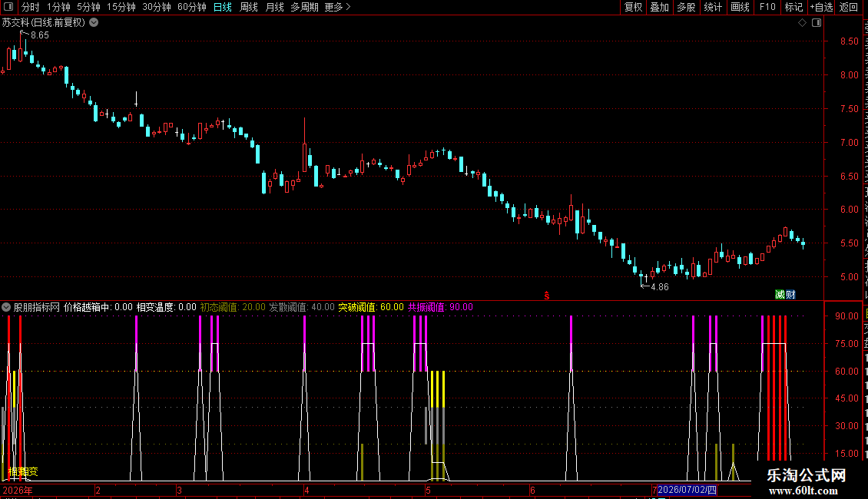Open the 多股 multi-stock view

point(686,7)
